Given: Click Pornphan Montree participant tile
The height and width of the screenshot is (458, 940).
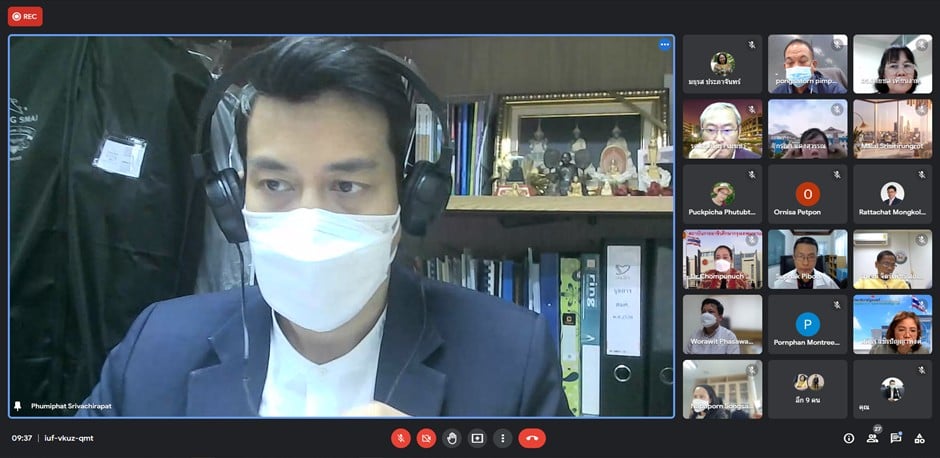Looking at the screenshot, I should 807,325.
